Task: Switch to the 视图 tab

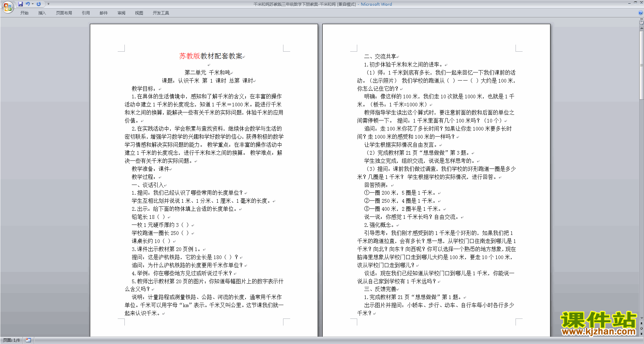Action: [139, 13]
